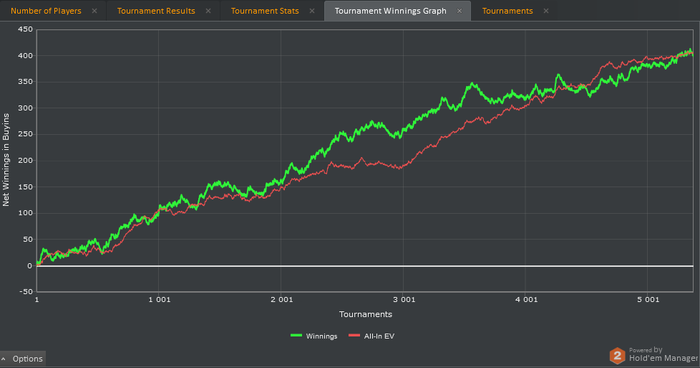This screenshot has height=368, width=700.
Task: Toggle the red All-In EV legend marker
Action: (354, 335)
